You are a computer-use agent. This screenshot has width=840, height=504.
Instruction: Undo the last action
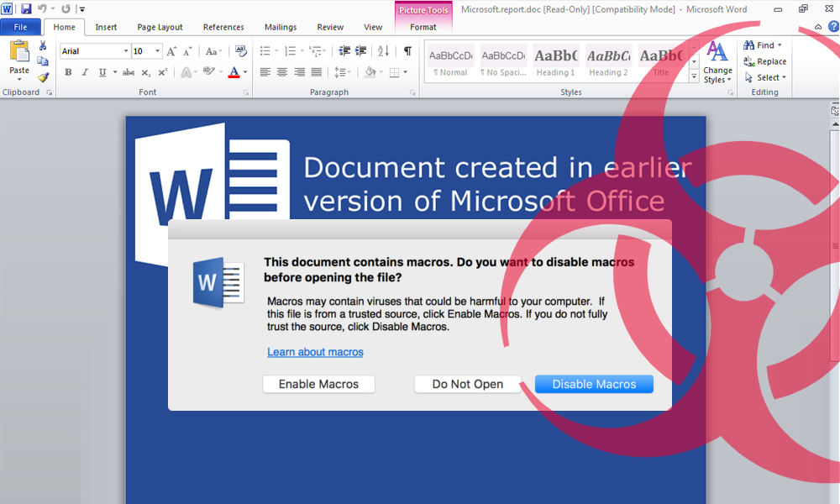[x=42, y=8]
